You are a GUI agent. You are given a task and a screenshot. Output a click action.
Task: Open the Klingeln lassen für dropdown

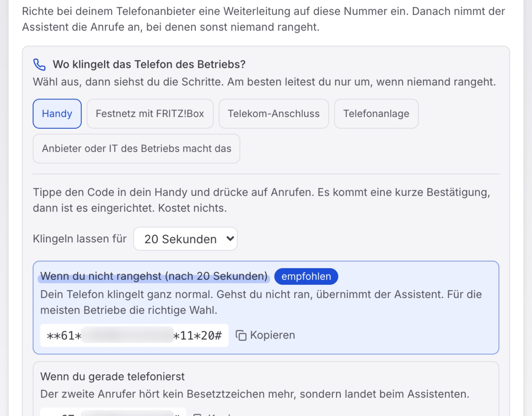[185, 239]
